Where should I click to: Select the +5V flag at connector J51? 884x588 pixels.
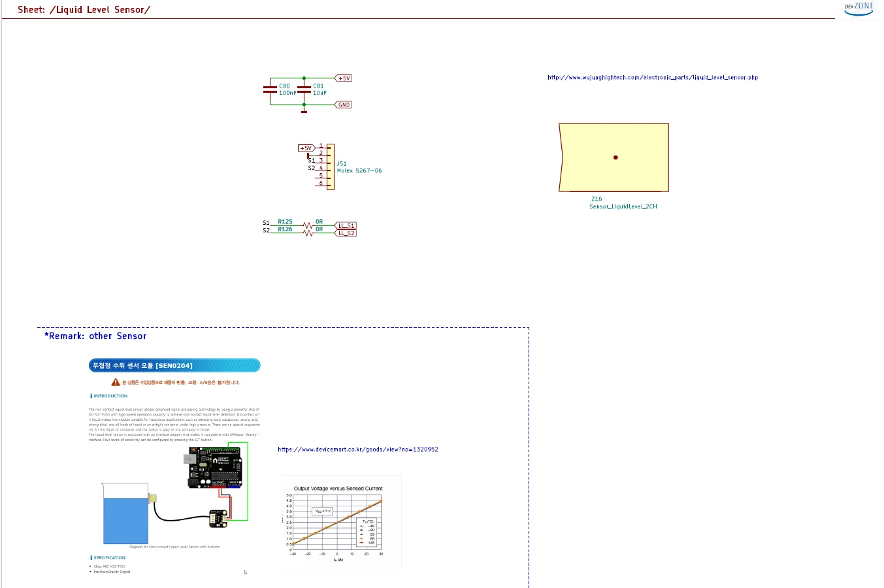pyautogui.click(x=306, y=148)
